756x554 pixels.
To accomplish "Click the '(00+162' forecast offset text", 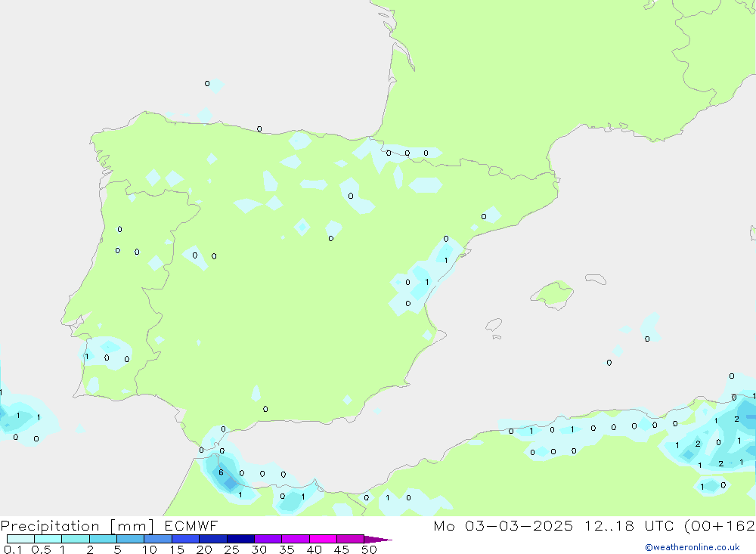I will tap(720, 525).
